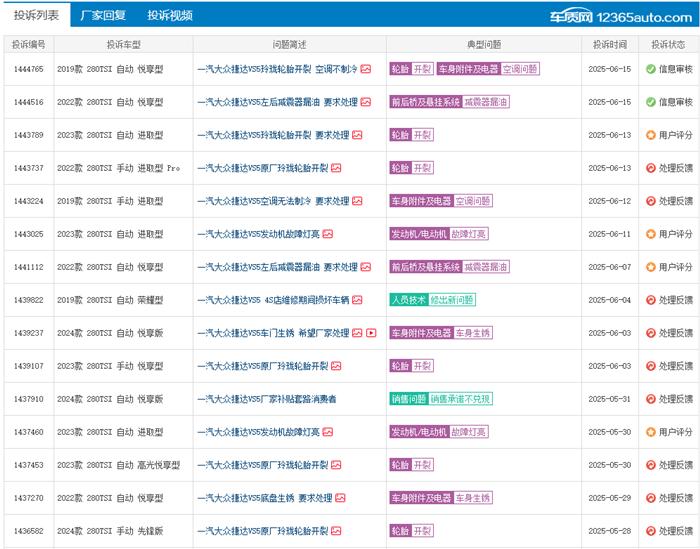700x549 pixels.
Task: Click orange rating icon for complaint 1443789
Action: [650, 135]
